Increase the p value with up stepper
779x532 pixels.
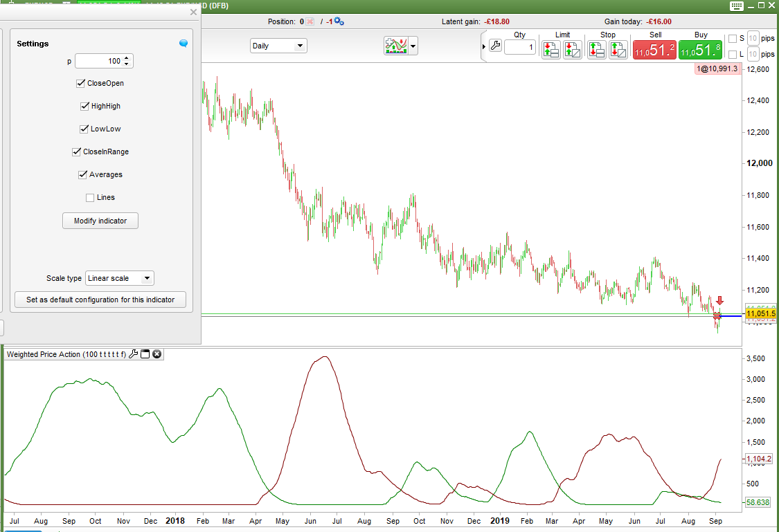pyautogui.click(x=127, y=57)
